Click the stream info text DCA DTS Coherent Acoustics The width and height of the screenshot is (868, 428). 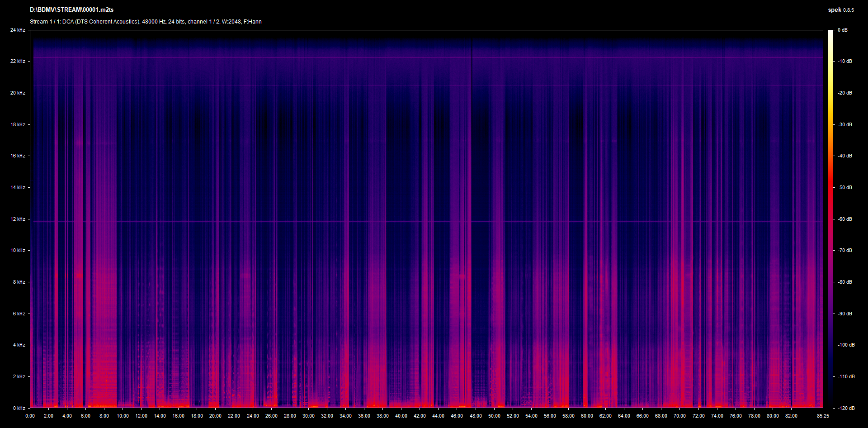(x=101, y=22)
